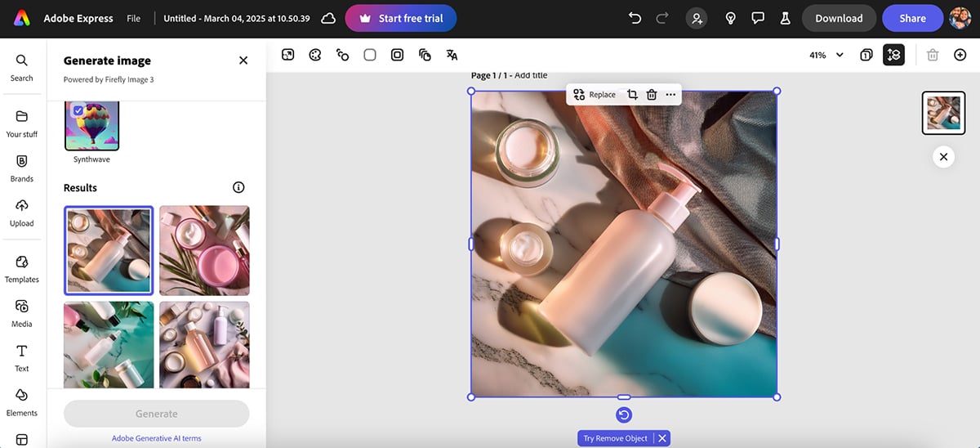Delete the image using the floating trash icon
The height and width of the screenshot is (448, 980).
652,95
